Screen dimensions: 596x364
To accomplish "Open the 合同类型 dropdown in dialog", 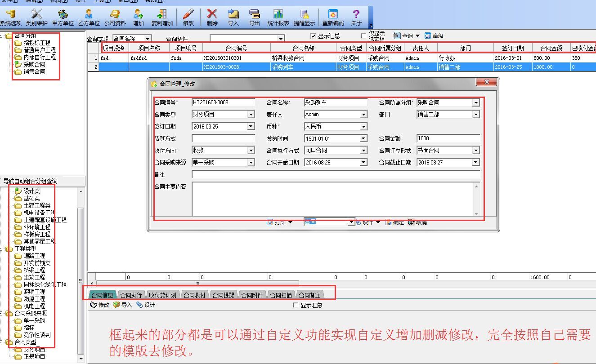I will click(251, 115).
